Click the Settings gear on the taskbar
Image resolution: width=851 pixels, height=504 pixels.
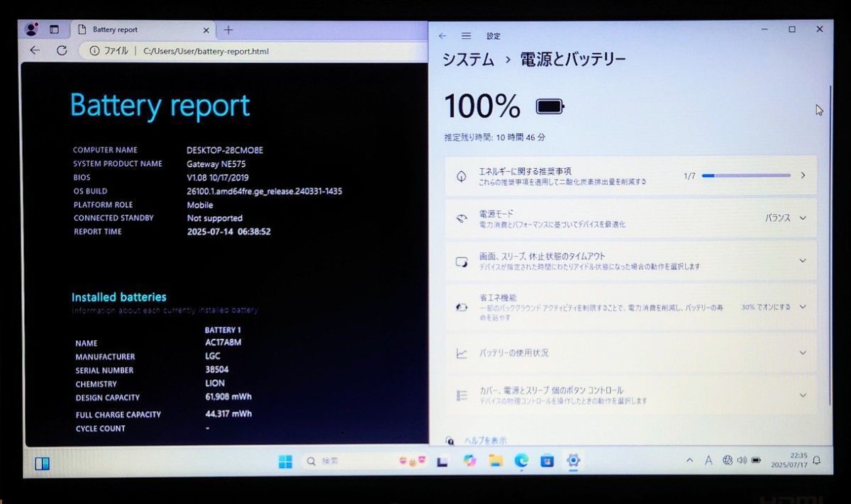coord(574,461)
